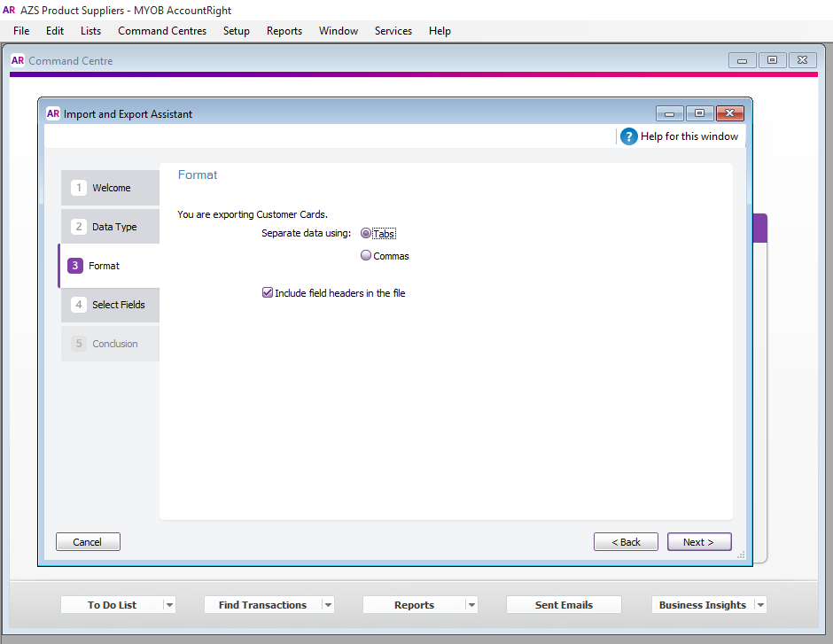
Task: Click the Format heading text
Action: click(x=197, y=175)
